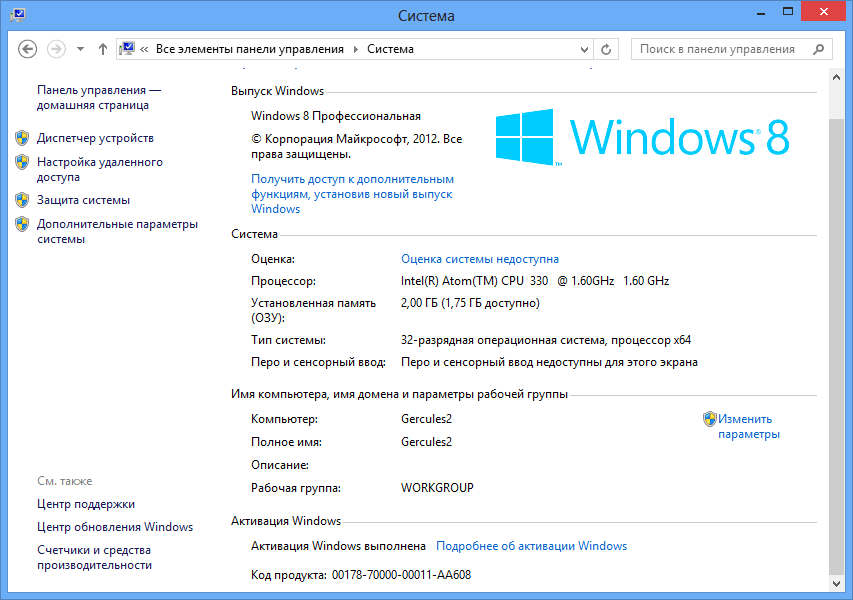
Task: Click the vertical scrollbar thumb
Action: (837, 345)
